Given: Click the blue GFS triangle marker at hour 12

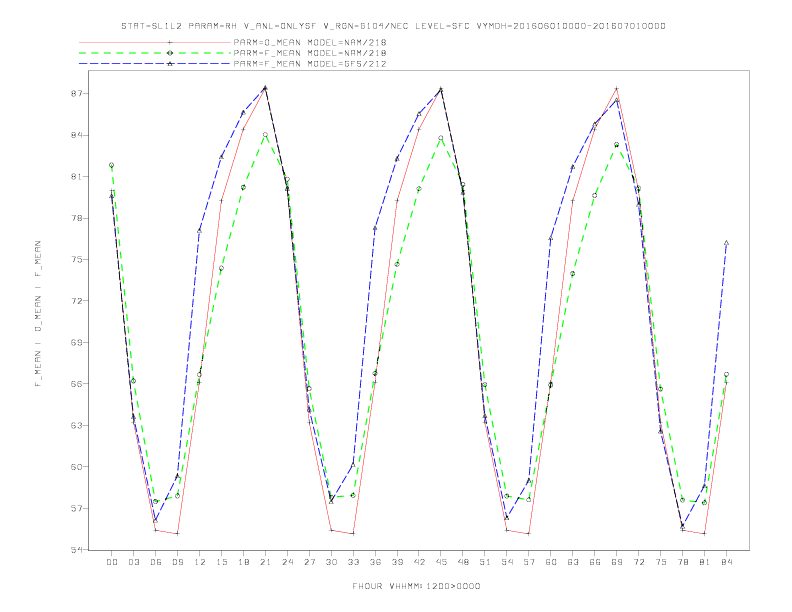Looking at the screenshot, I should (x=200, y=231).
